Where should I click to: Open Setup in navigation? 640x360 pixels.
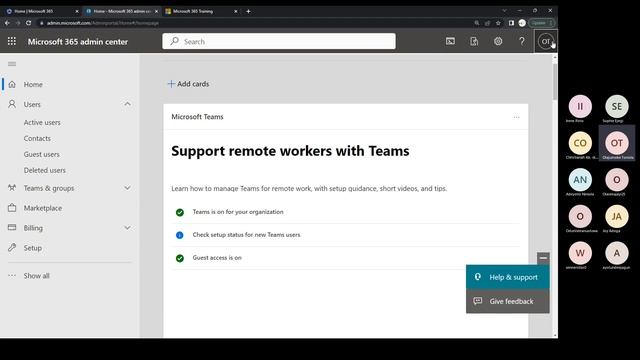pos(33,248)
